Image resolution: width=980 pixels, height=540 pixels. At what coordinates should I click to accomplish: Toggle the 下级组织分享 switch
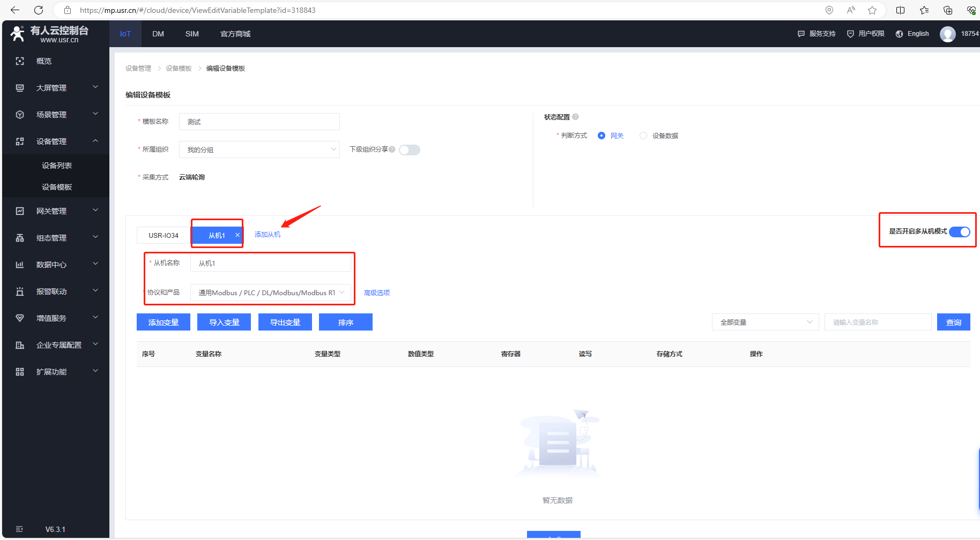coord(410,150)
